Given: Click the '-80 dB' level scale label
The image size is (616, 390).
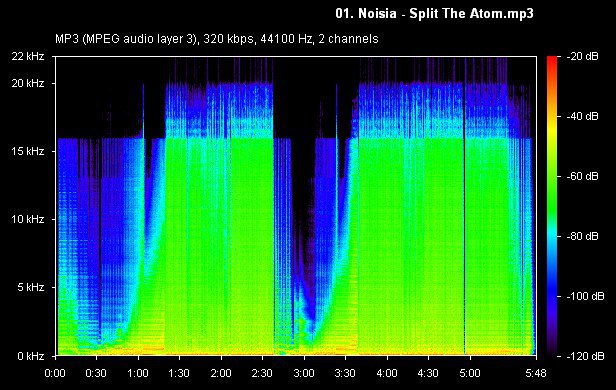Looking at the screenshot, I should (582, 236).
